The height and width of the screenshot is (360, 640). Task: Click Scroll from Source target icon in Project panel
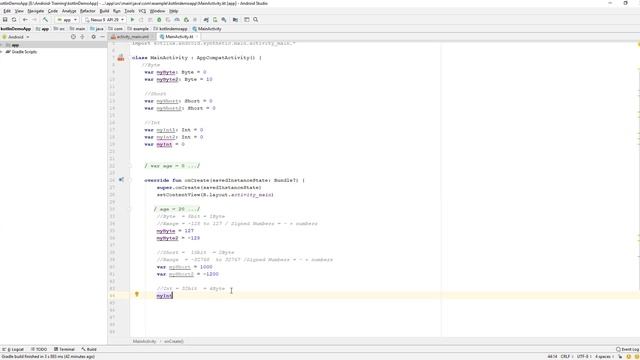tap(73, 37)
